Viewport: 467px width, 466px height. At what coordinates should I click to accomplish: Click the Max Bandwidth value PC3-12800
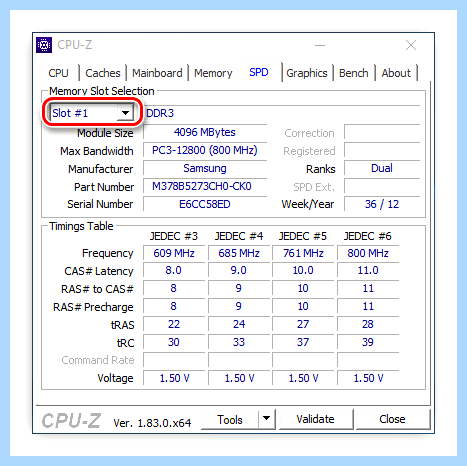click(205, 150)
